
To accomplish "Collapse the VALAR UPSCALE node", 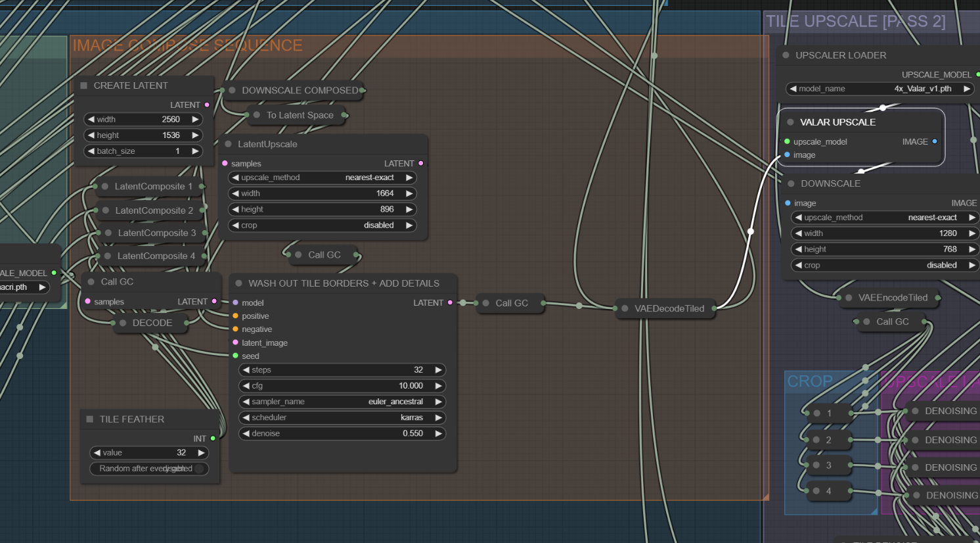I will click(790, 122).
